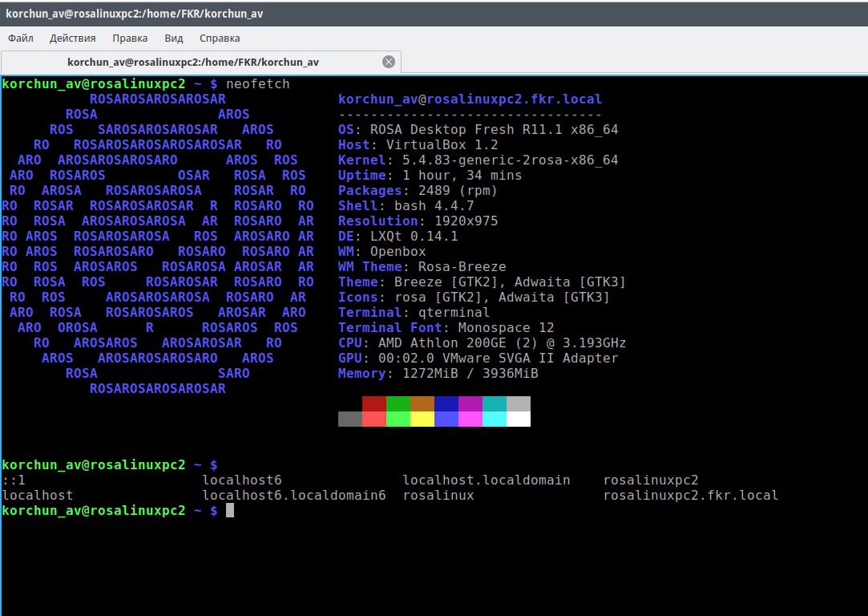
Task: Click the korchun_av@rosalinuxpc2.fkr.local header
Action: pyautogui.click(x=470, y=99)
